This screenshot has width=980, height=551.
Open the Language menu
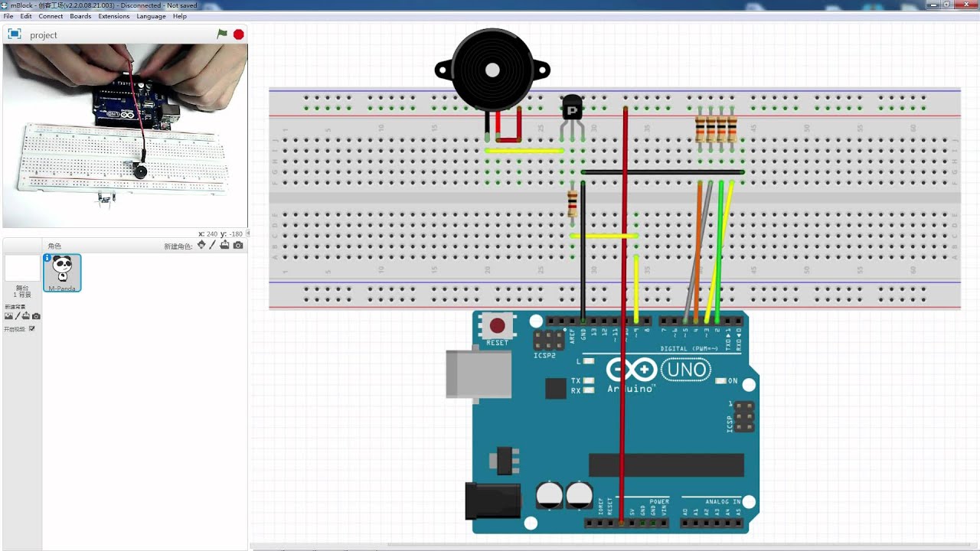tap(151, 16)
